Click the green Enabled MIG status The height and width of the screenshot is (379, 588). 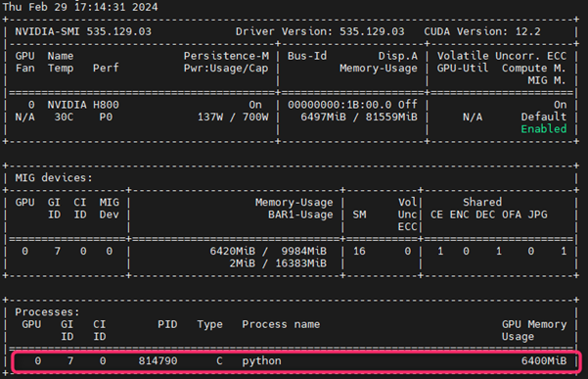[544, 129]
